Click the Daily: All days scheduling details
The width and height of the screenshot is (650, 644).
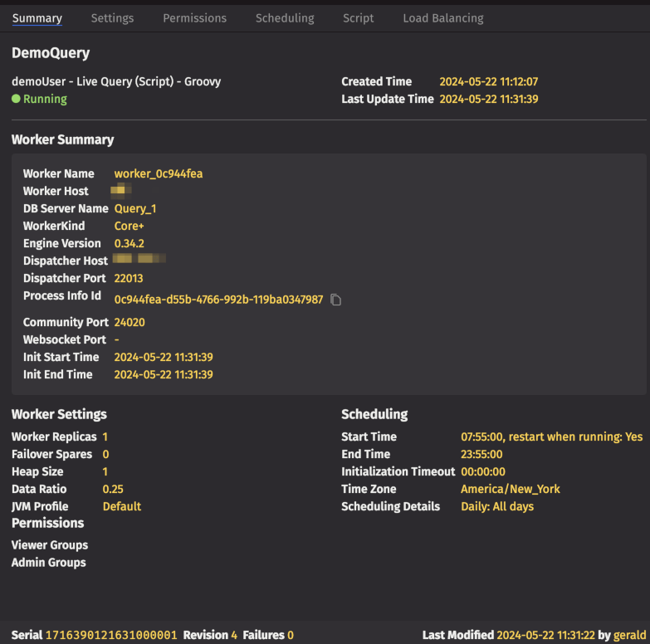[497, 507]
